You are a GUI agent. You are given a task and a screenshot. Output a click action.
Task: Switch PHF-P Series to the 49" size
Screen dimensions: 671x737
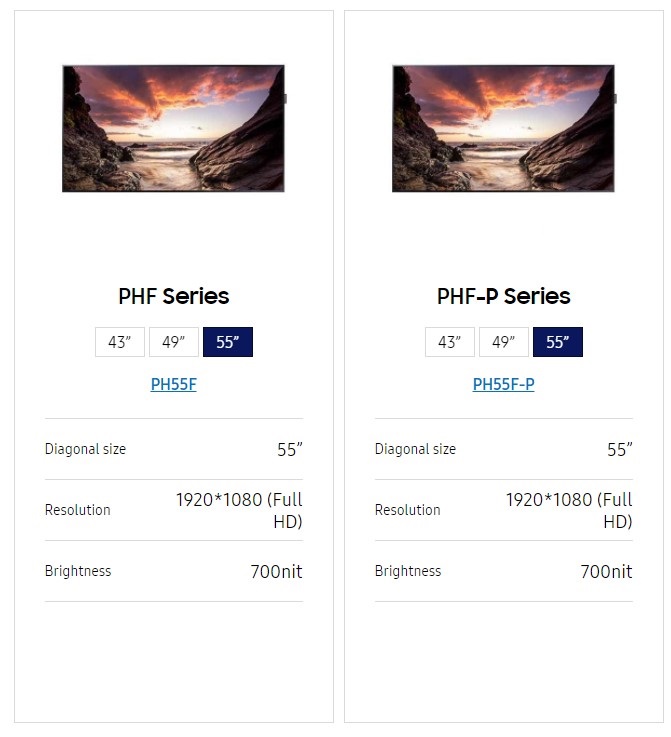click(504, 342)
